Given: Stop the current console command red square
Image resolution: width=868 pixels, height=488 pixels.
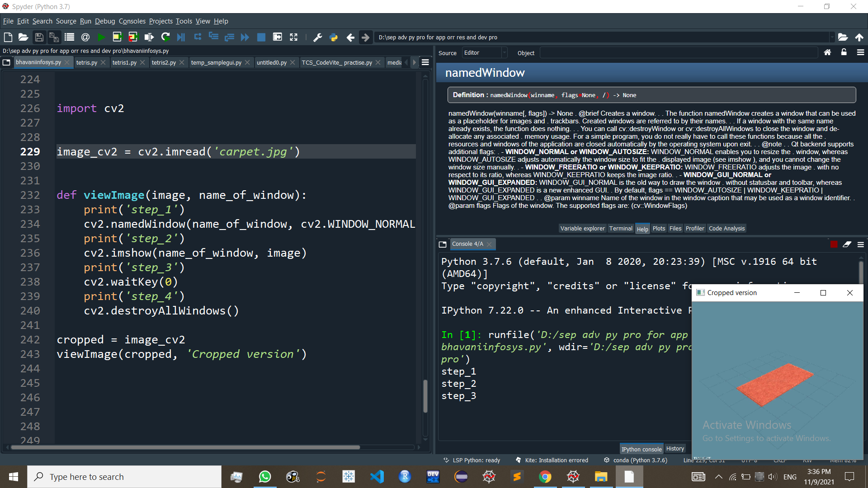Looking at the screenshot, I should (x=834, y=244).
